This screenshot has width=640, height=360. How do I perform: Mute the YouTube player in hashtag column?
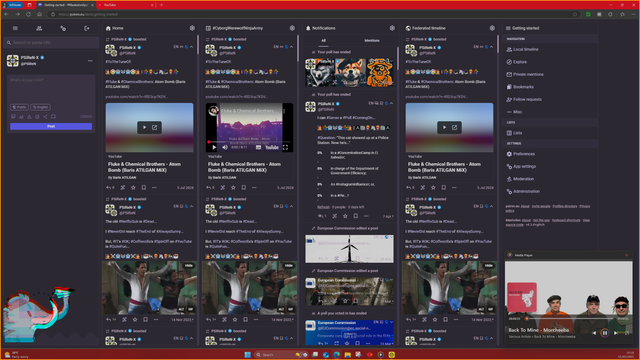click(225, 147)
